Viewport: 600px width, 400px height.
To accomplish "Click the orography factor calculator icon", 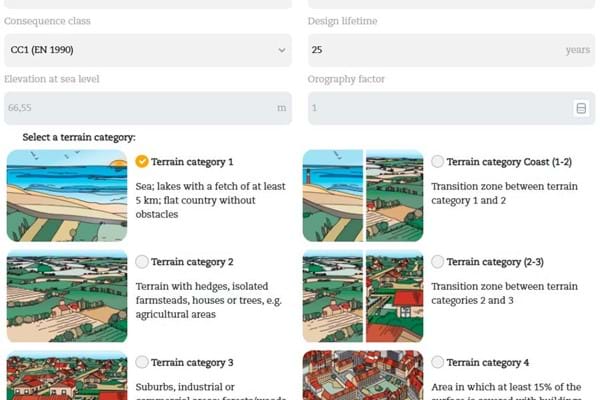I will point(581,108).
